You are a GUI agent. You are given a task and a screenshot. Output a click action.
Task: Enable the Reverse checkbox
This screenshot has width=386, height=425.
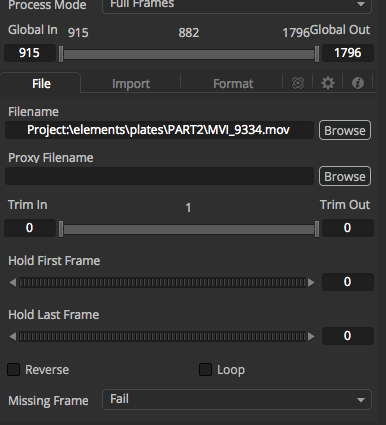[14, 370]
